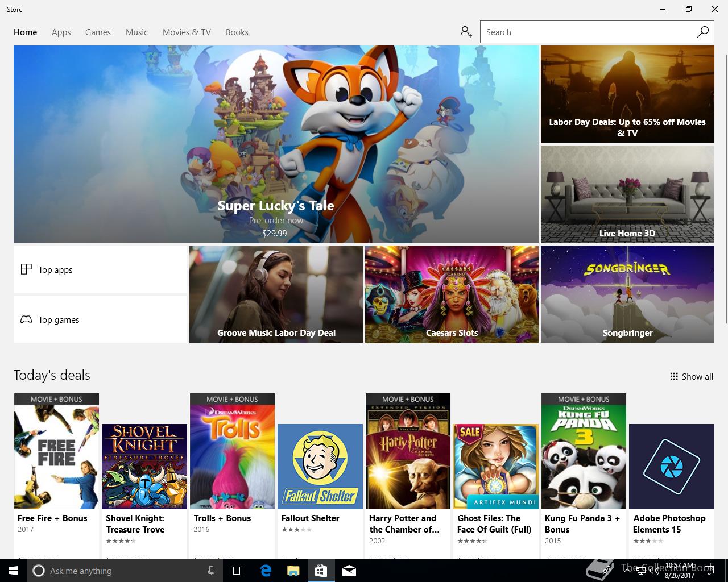Open the Live Home 3D tile
Screen dimensions: 728x582
(x=627, y=194)
